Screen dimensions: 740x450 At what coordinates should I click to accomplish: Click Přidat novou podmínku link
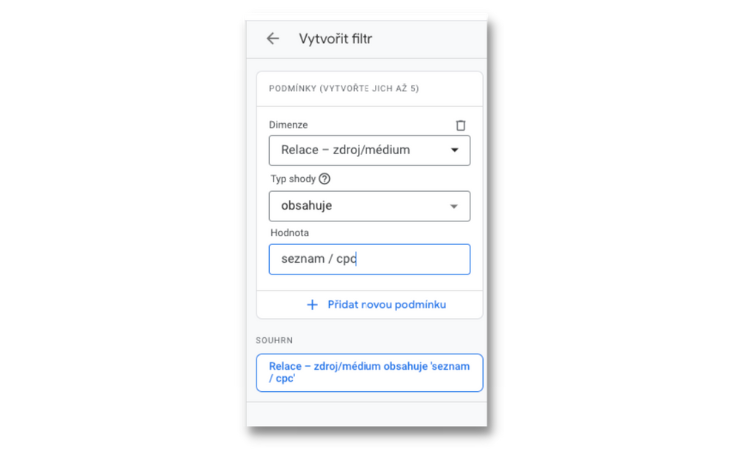click(x=387, y=305)
